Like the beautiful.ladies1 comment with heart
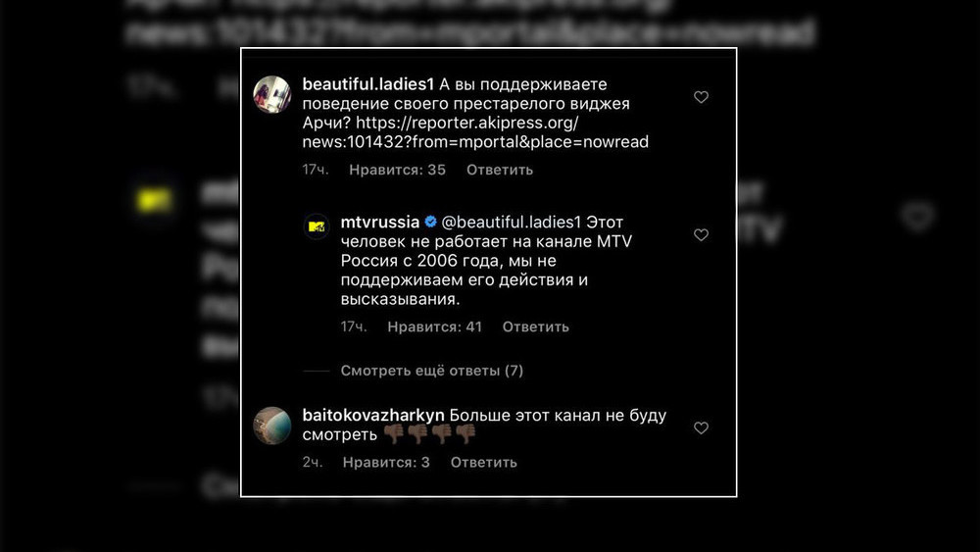The image size is (980, 552). click(701, 97)
